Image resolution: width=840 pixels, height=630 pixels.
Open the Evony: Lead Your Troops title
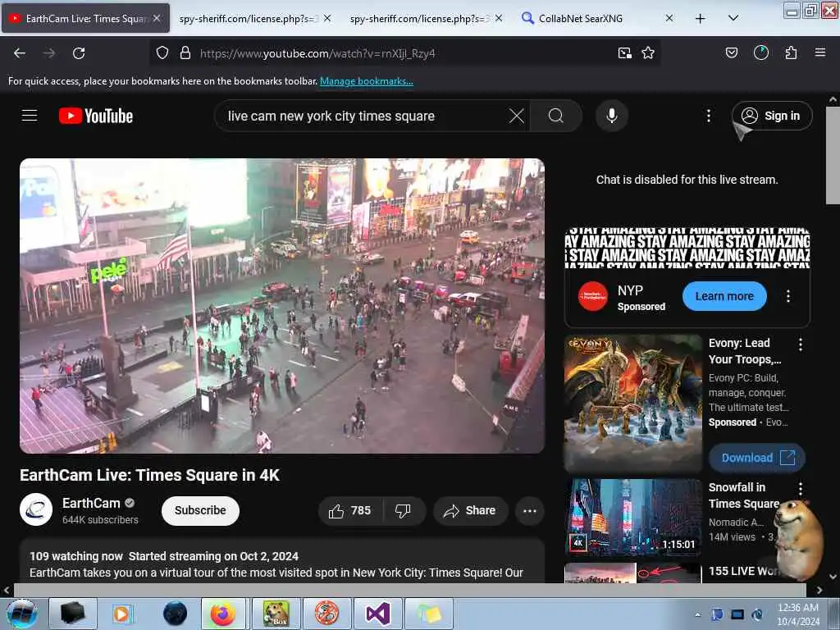tap(745, 351)
